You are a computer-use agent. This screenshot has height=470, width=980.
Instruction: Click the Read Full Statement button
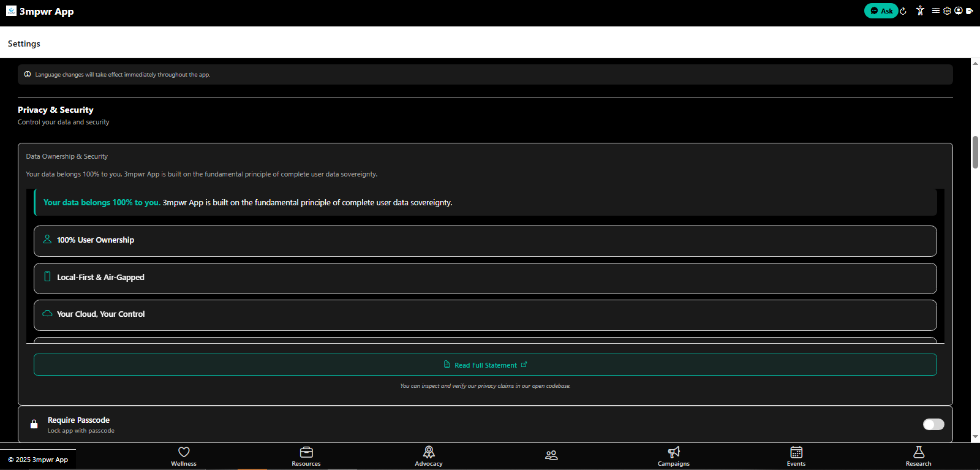coord(484,365)
